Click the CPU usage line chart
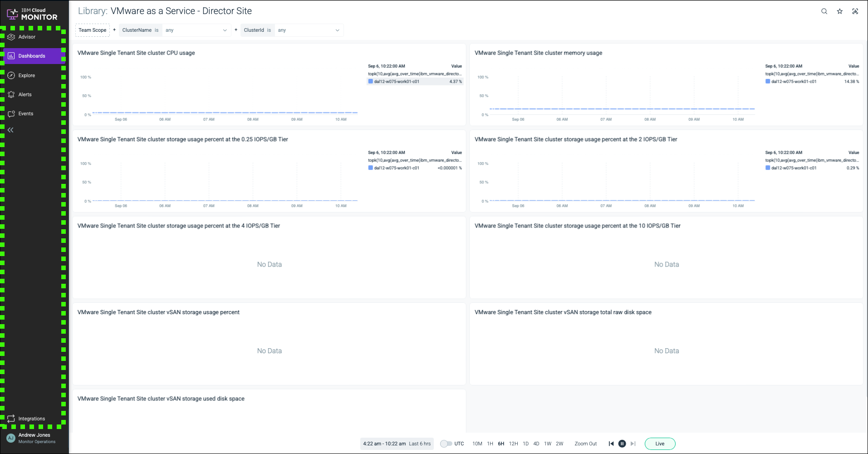868x454 pixels. [x=225, y=95]
